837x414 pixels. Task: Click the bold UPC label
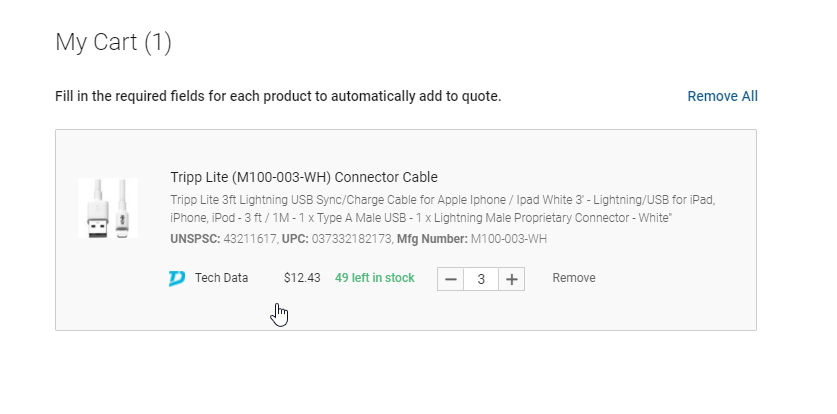click(294, 239)
